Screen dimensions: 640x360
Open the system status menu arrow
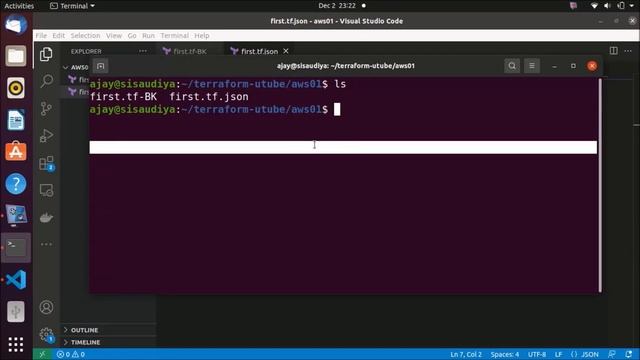coord(631,6)
